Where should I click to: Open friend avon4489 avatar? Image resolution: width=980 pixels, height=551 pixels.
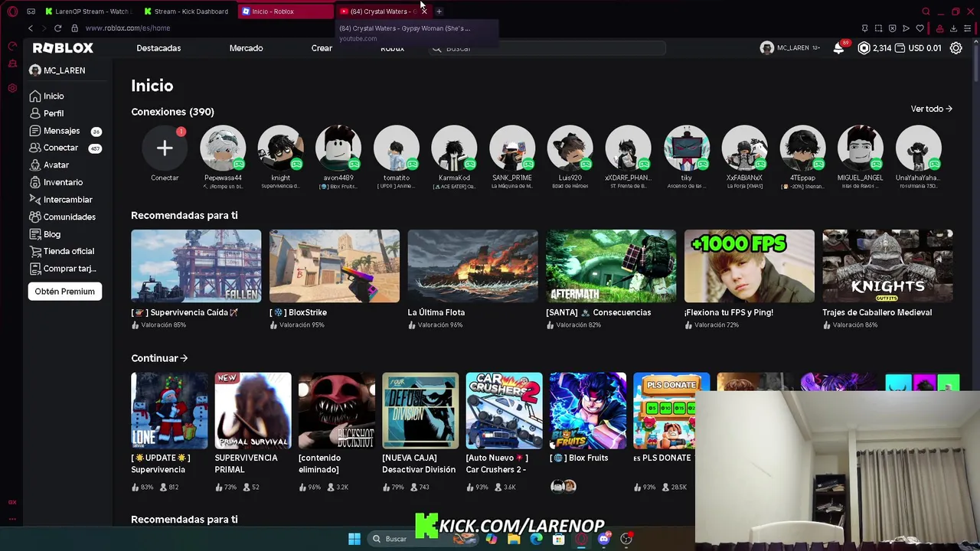tap(338, 148)
